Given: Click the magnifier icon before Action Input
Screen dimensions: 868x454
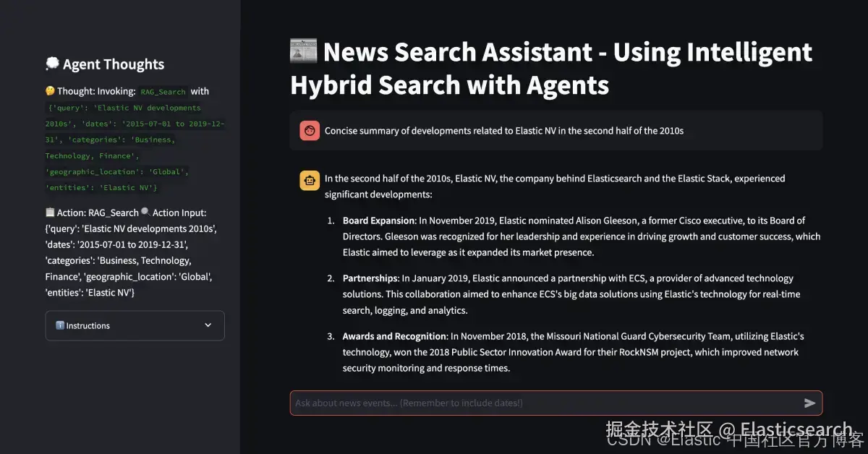Looking at the screenshot, I should (145, 213).
